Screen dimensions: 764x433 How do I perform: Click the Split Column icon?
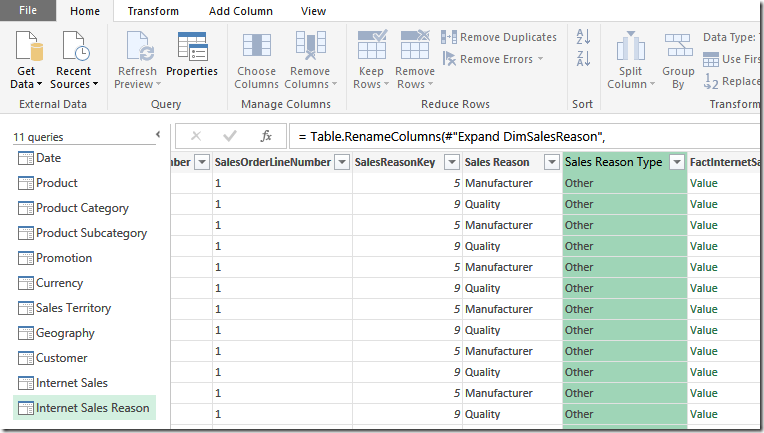(630, 46)
